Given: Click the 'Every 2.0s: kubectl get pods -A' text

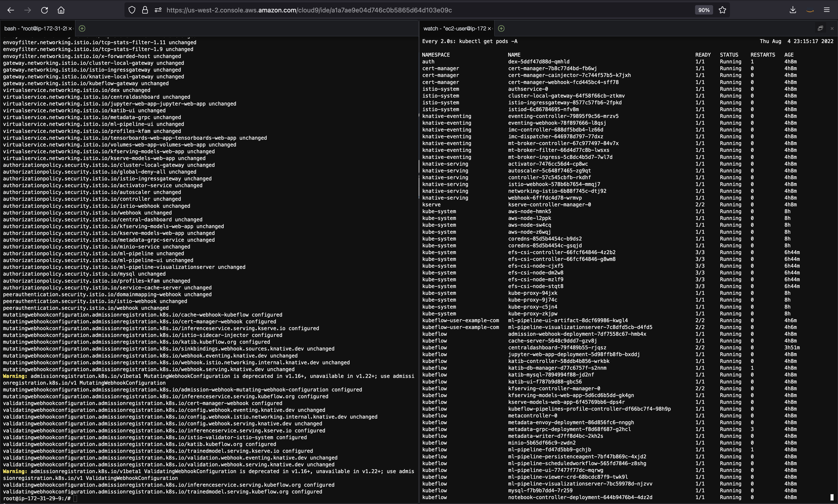Looking at the screenshot, I should (470, 41).
